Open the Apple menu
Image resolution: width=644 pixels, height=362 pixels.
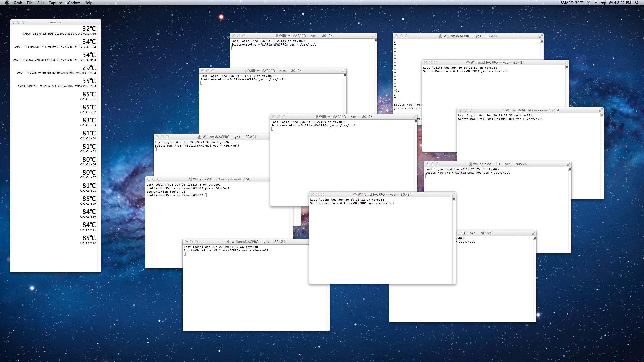pyautogui.click(x=7, y=3)
